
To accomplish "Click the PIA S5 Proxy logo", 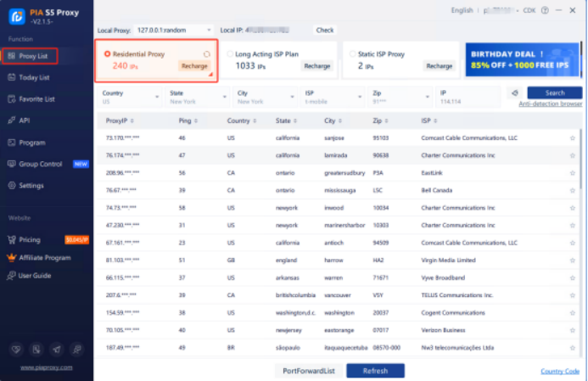I will pyautogui.click(x=17, y=16).
